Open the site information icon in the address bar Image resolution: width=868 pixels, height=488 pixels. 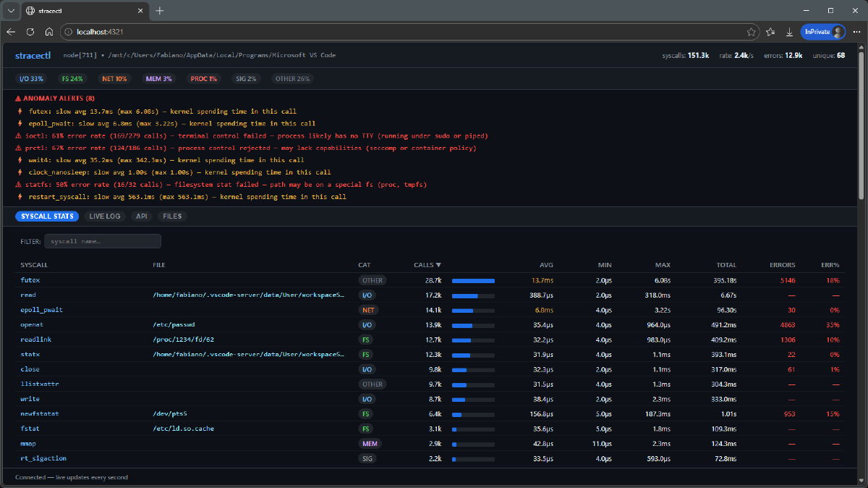click(x=69, y=32)
